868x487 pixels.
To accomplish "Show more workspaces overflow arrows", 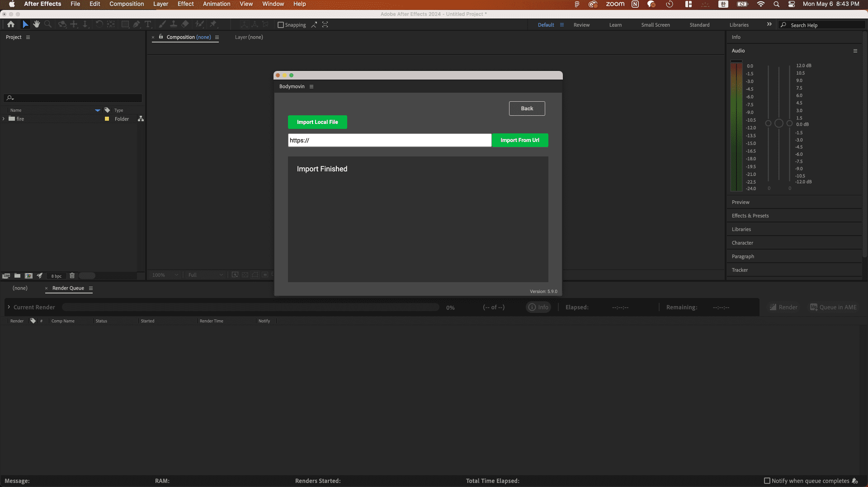I will (769, 24).
